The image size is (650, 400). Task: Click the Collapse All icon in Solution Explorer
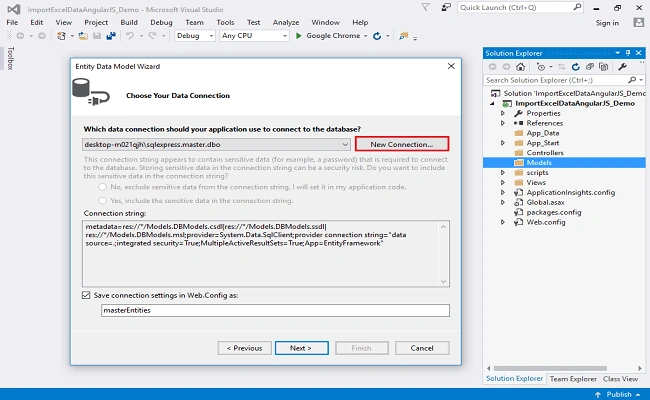589,67
